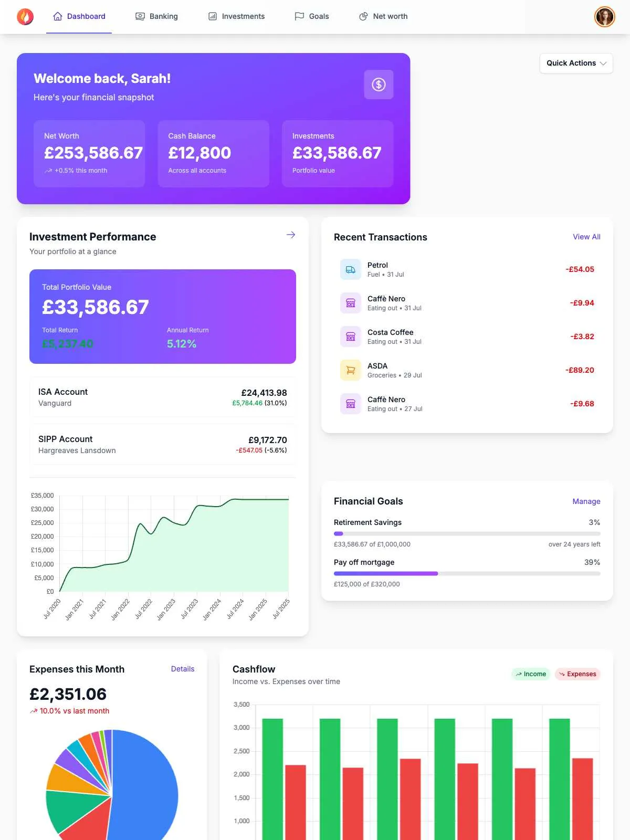The width and height of the screenshot is (630, 840).
Task: Click the -£89.20 ASDA amount
Action: coord(580,370)
